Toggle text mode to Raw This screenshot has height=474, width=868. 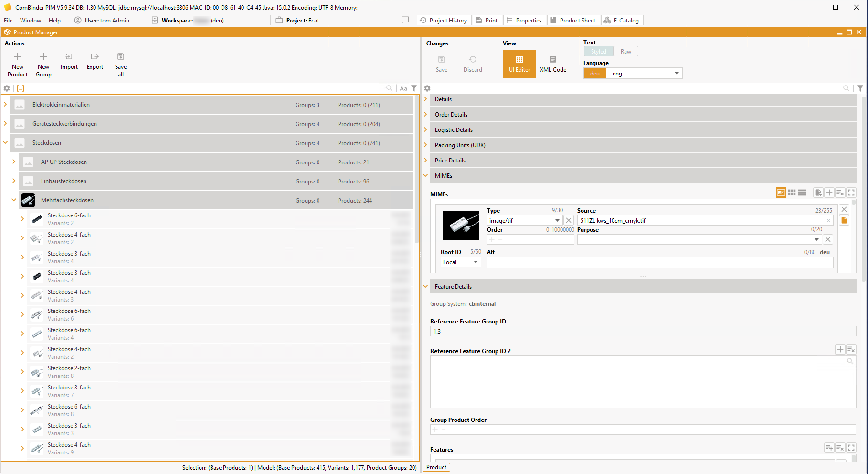tap(625, 52)
